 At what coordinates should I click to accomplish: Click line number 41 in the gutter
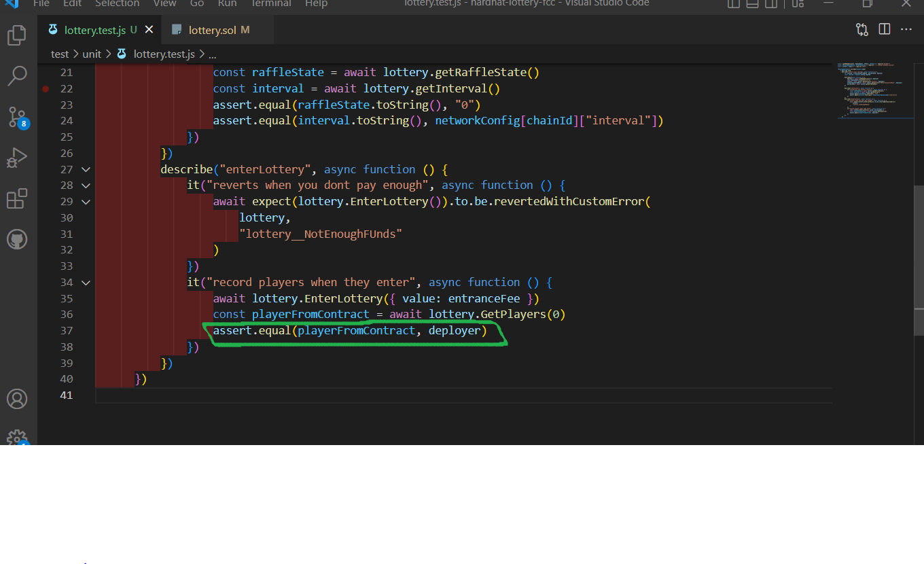coord(66,395)
